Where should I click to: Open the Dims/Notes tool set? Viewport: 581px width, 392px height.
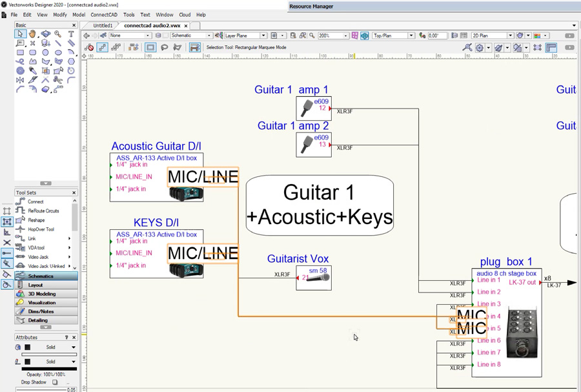pyautogui.click(x=46, y=312)
